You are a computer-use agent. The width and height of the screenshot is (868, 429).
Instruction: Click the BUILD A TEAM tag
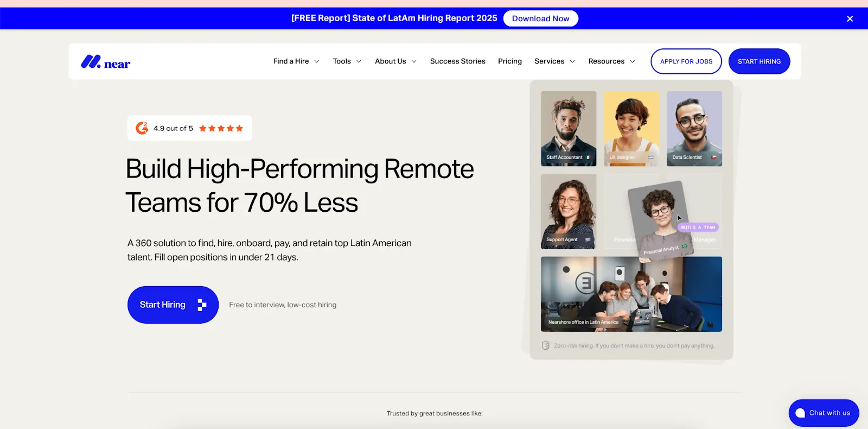coord(698,228)
